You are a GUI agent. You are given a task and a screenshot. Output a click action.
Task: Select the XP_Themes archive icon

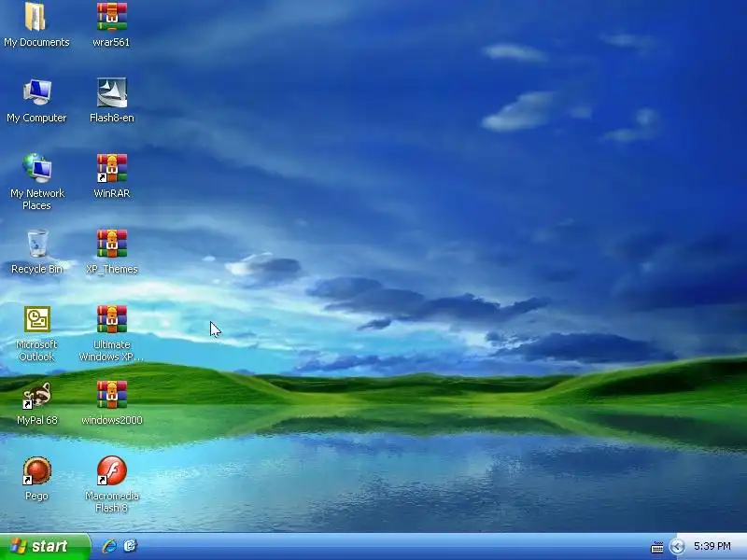point(111,244)
